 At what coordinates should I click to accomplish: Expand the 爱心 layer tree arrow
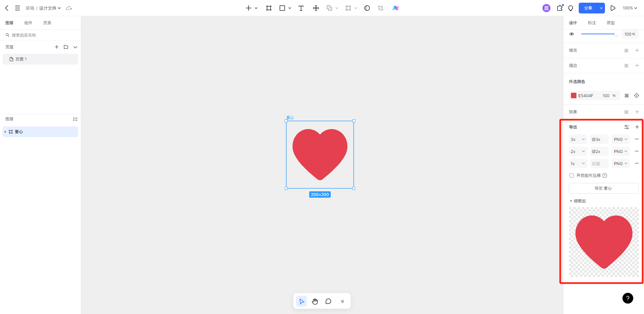(x=5, y=132)
